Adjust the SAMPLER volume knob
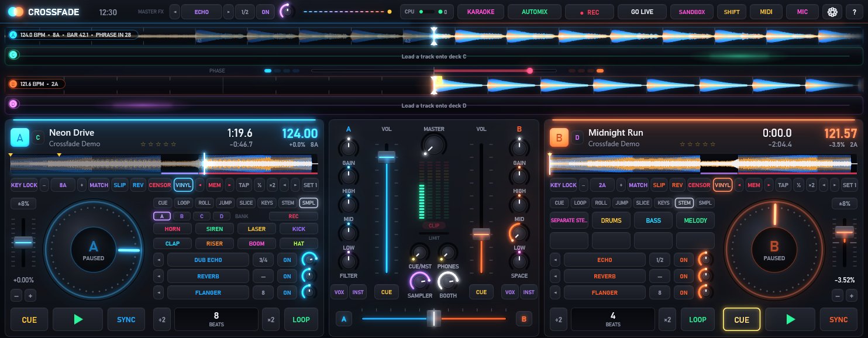 [x=419, y=282]
